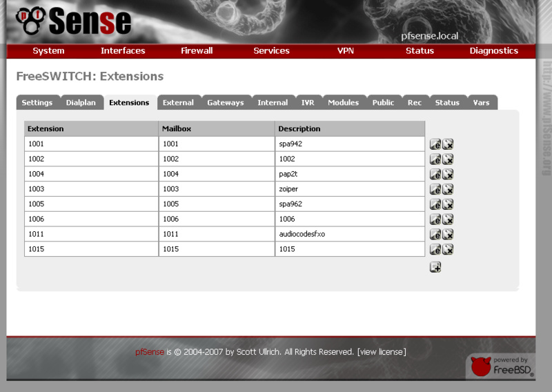Switch to the External tab

[x=179, y=103]
